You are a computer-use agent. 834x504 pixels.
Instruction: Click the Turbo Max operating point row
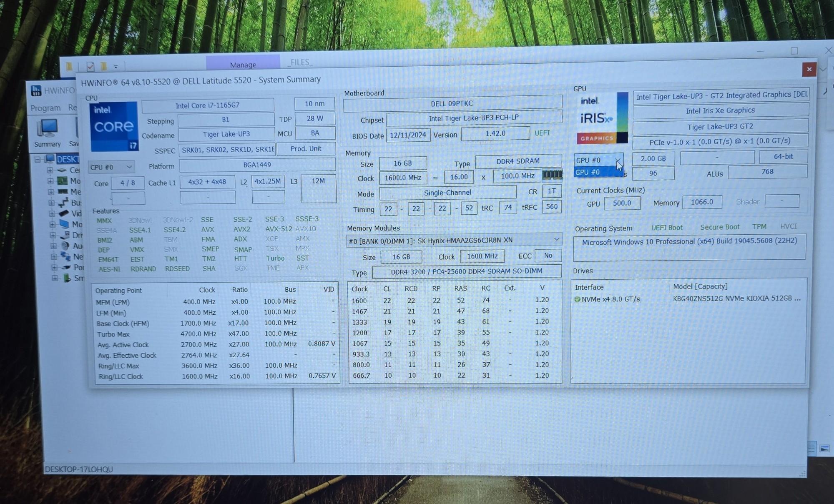coord(216,334)
